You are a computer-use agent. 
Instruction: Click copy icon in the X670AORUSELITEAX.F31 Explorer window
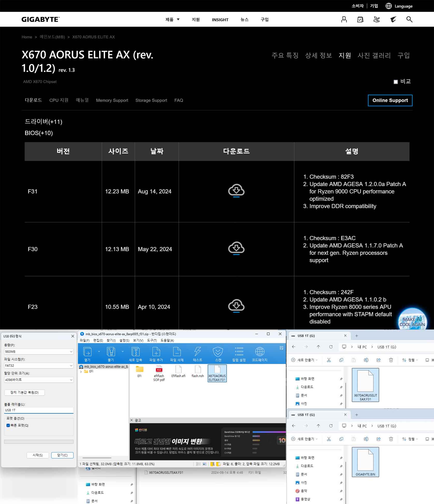point(341,360)
